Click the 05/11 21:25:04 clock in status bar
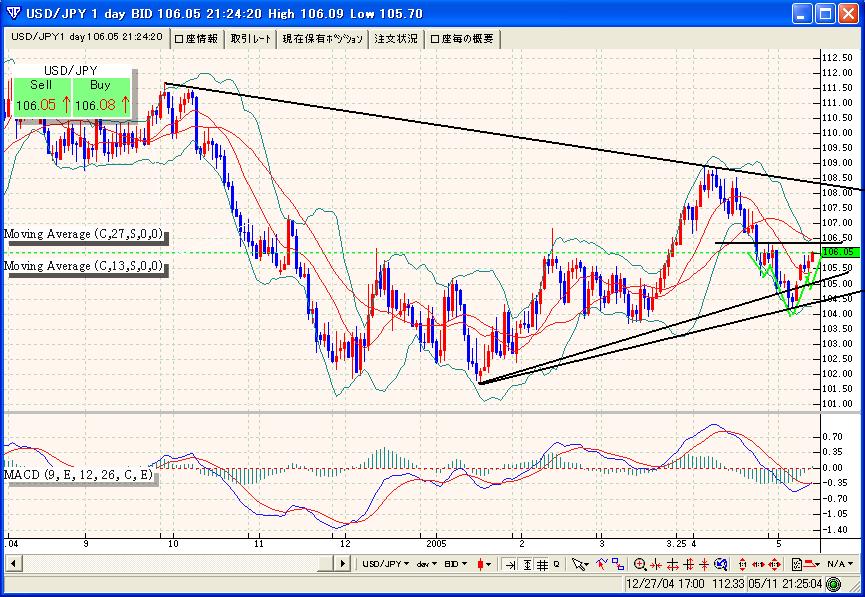This screenshot has width=865, height=597. 786,584
